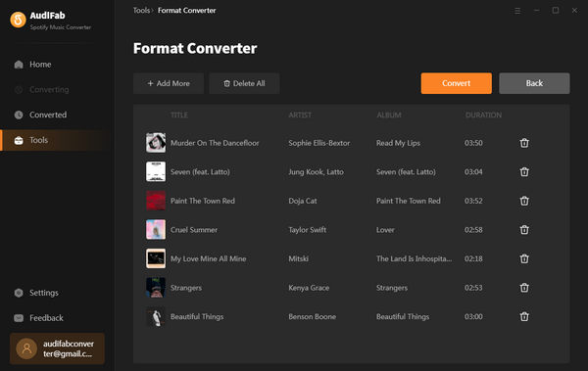This screenshot has width=588, height=371.
Task: Remove Beautiful Things with its trash icon
Action: tap(524, 316)
